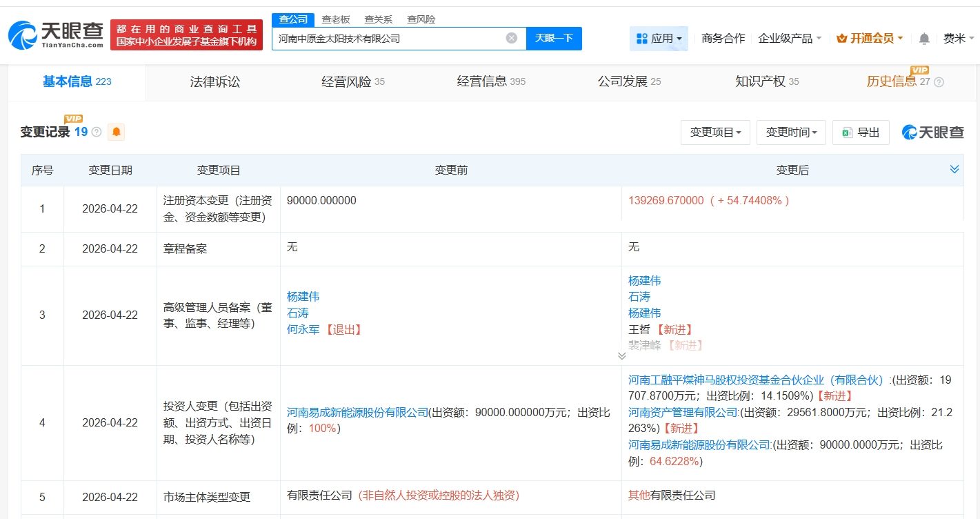Export change records with 导出 button

coord(861,132)
